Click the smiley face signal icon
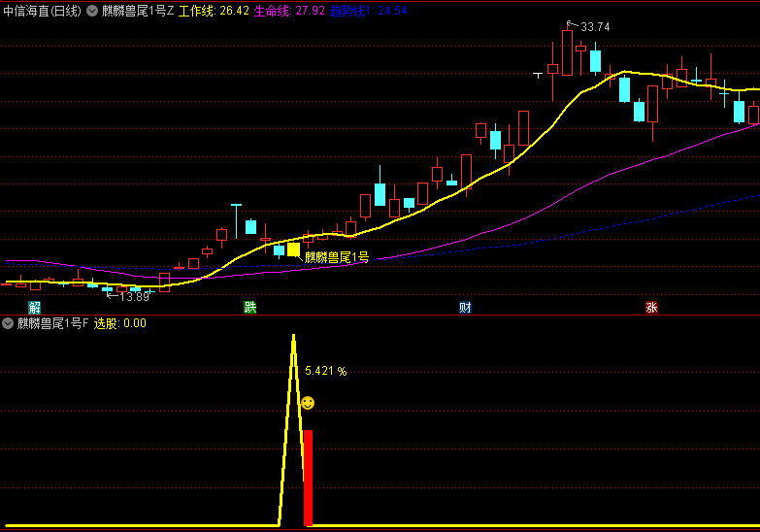Image resolution: width=760 pixels, height=532 pixels. [x=307, y=402]
